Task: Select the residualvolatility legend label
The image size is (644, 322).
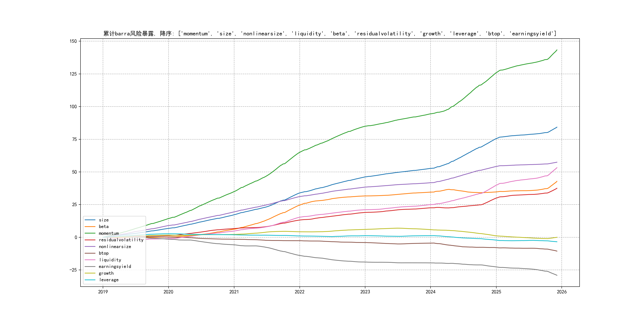Action: click(x=121, y=240)
